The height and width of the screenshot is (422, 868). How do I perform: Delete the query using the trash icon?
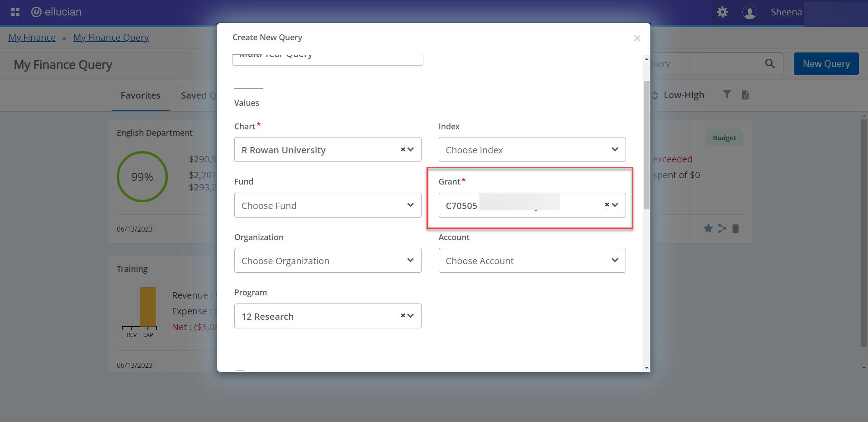[735, 228]
